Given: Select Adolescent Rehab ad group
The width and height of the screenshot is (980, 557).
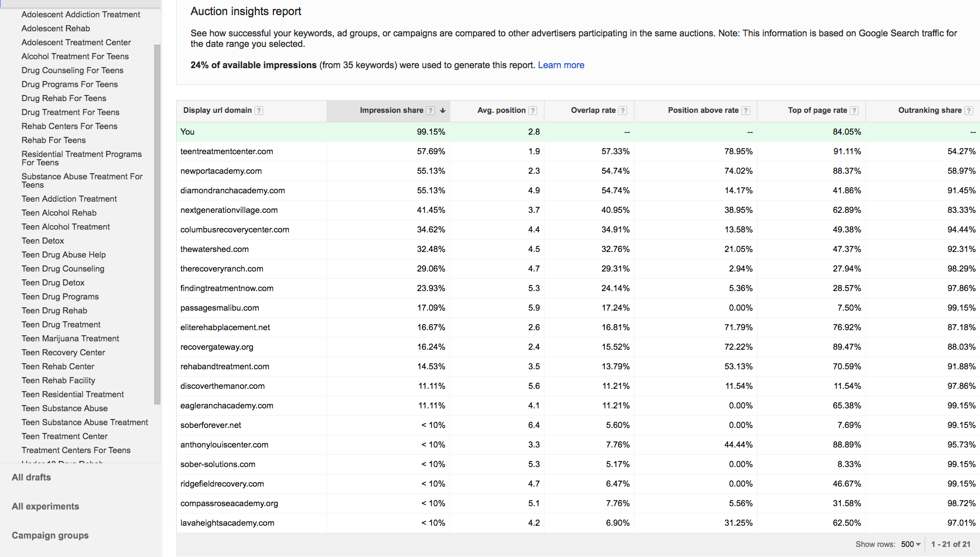Looking at the screenshot, I should [56, 28].
